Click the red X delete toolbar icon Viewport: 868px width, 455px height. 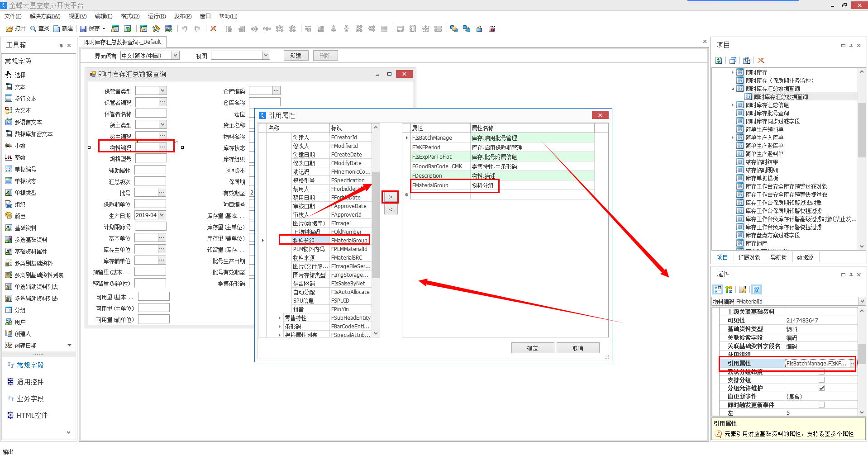click(x=214, y=28)
